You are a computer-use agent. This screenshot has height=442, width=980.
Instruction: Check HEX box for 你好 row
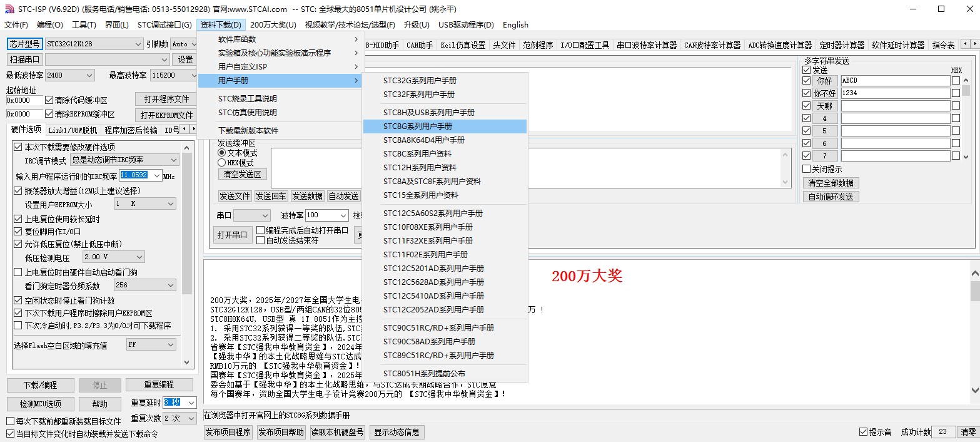click(x=956, y=81)
